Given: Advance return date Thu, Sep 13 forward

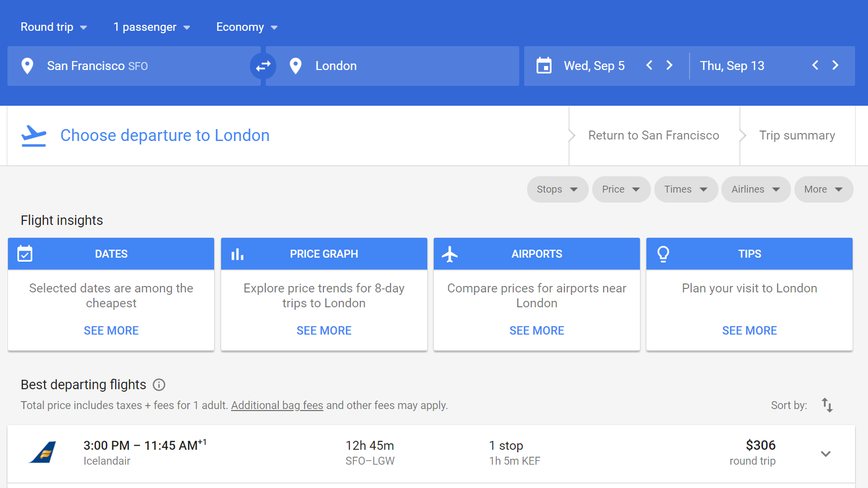Looking at the screenshot, I should [x=835, y=66].
